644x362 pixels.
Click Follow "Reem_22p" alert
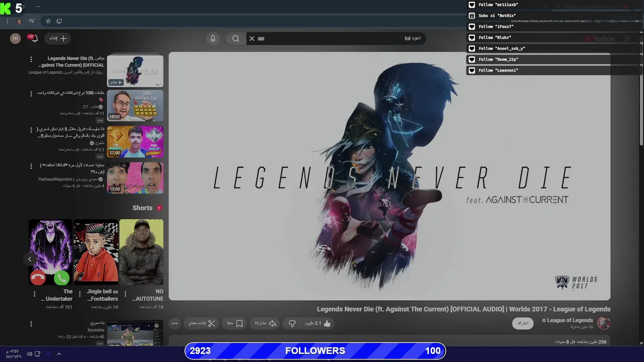click(555, 59)
